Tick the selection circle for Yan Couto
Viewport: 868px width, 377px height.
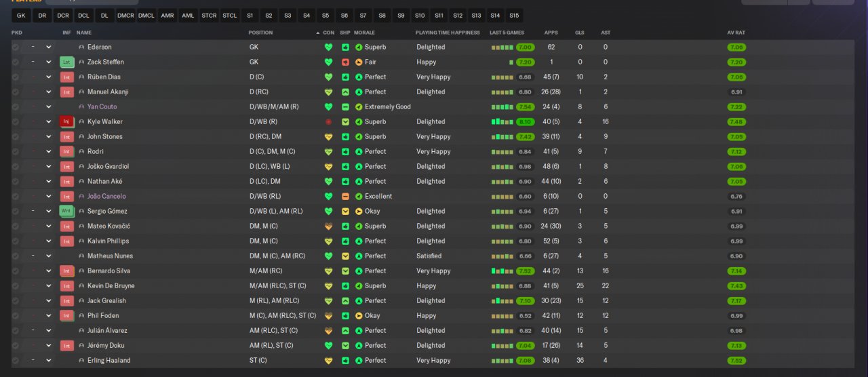(x=16, y=107)
